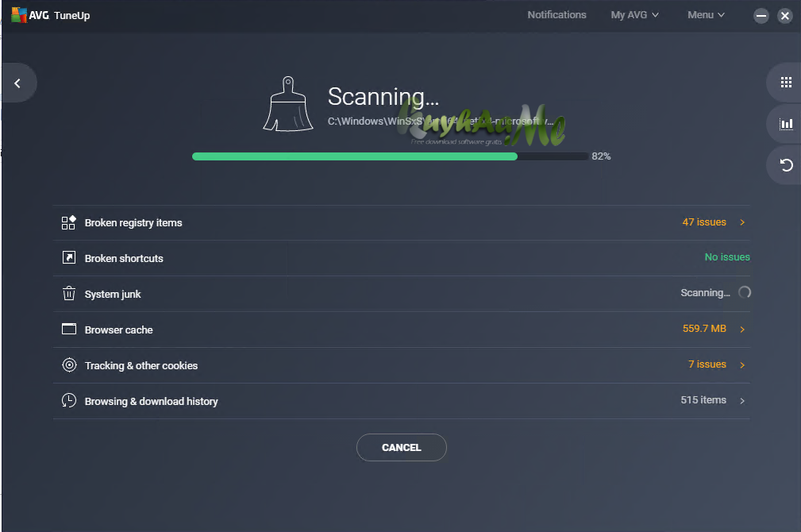Go back using the left arrow button

tap(18, 83)
